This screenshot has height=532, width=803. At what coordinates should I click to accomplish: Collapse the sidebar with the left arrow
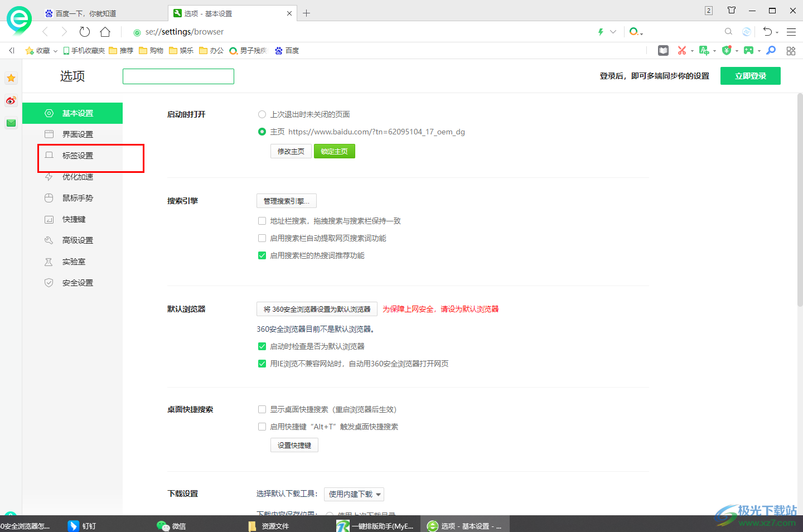[11, 51]
